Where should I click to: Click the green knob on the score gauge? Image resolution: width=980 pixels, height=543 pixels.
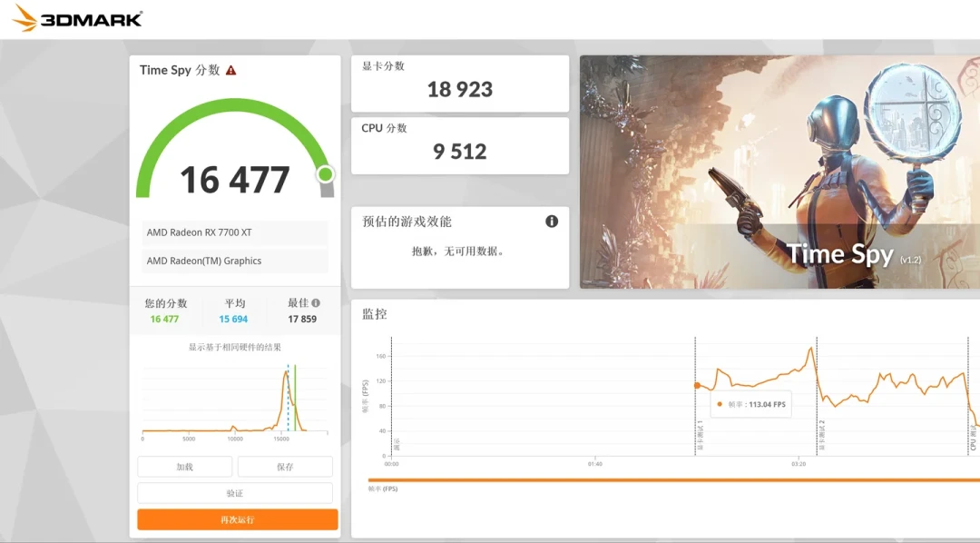point(325,174)
